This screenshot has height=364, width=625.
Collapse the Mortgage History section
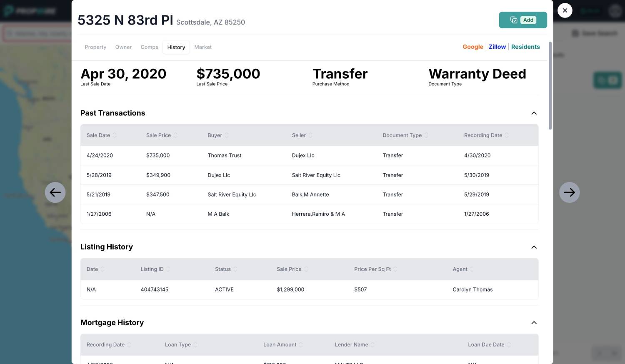534,323
